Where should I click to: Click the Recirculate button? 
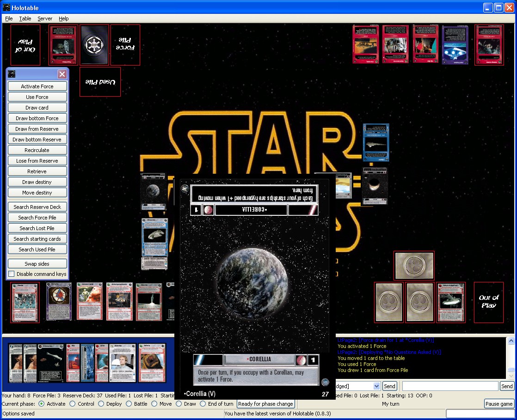[x=37, y=150]
